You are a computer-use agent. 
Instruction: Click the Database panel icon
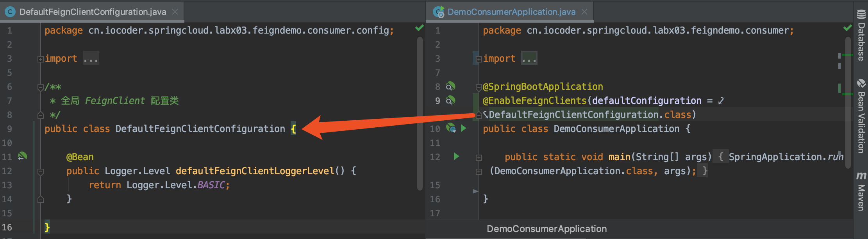[861, 14]
